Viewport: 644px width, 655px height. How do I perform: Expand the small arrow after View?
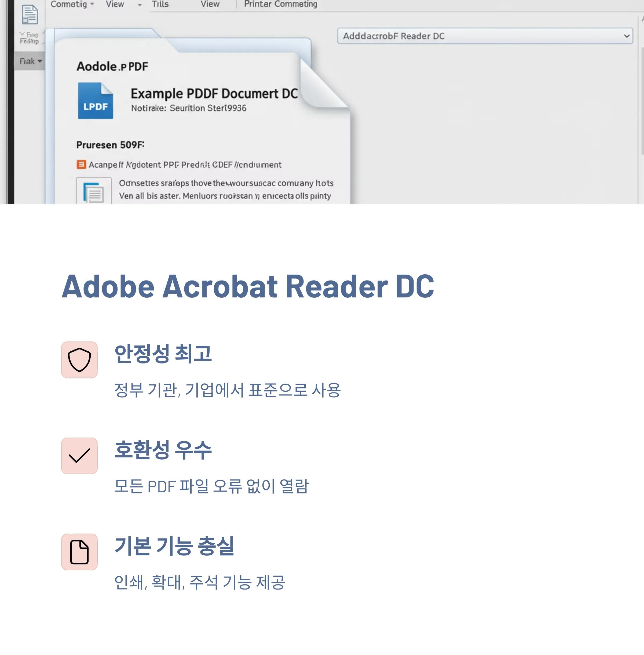[x=140, y=5]
